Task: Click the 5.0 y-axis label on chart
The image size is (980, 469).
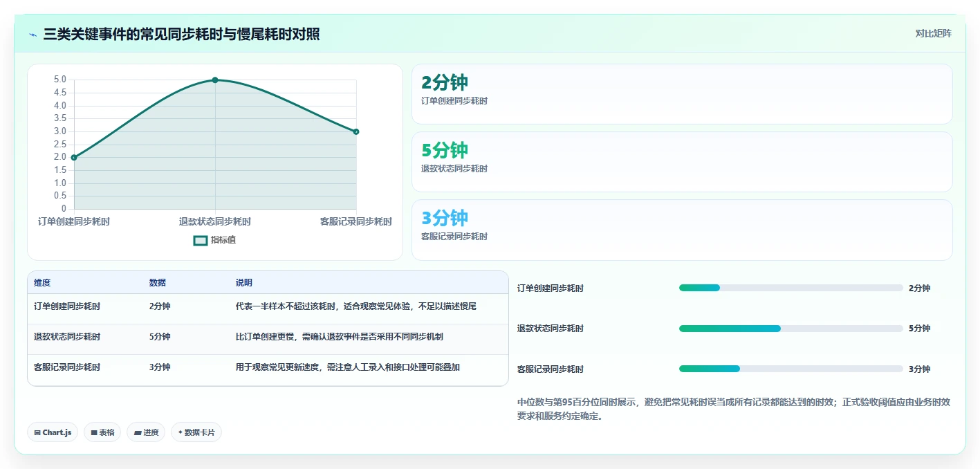Action: pyautogui.click(x=59, y=80)
